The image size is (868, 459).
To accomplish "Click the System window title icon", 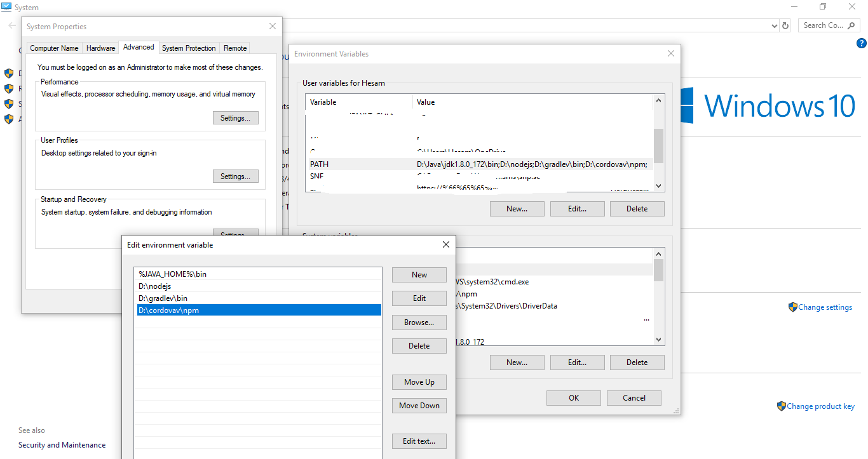I will pyautogui.click(x=6, y=7).
